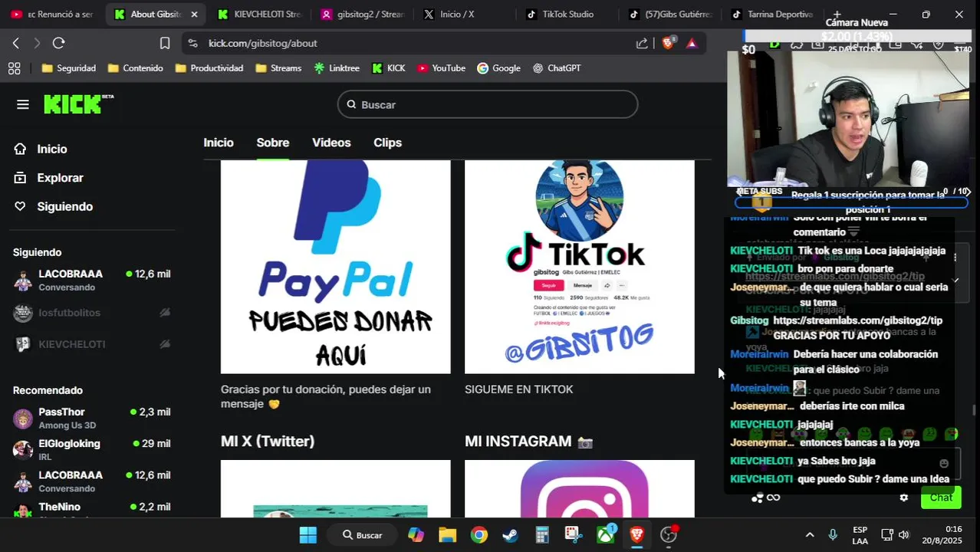Click the PayPal donation image panel
The width and height of the screenshot is (980, 552).
[336, 267]
